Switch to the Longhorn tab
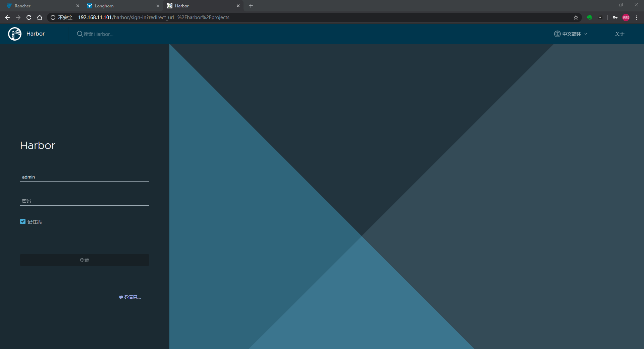 coord(122,6)
